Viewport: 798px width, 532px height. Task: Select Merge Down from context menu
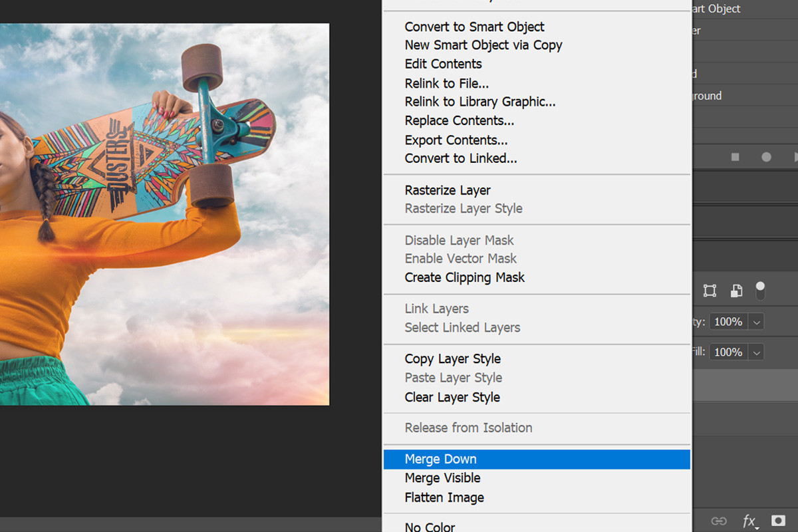pyautogui.click(x=440, y=459)
